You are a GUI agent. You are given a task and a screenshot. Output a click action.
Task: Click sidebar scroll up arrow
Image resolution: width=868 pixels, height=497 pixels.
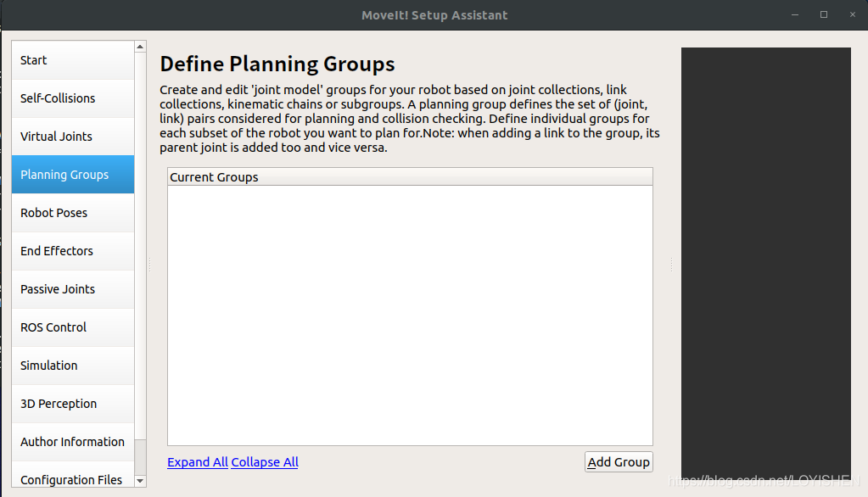(140, 47)
